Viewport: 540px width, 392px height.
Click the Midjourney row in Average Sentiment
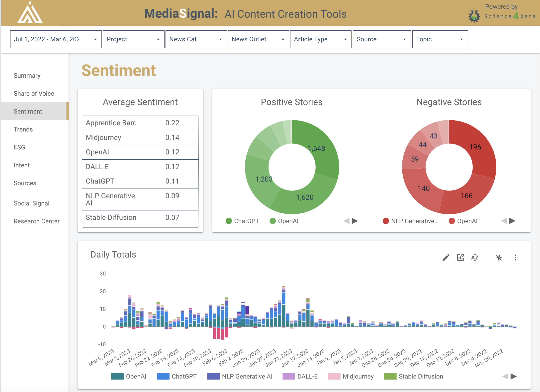[x=140, y=137]
